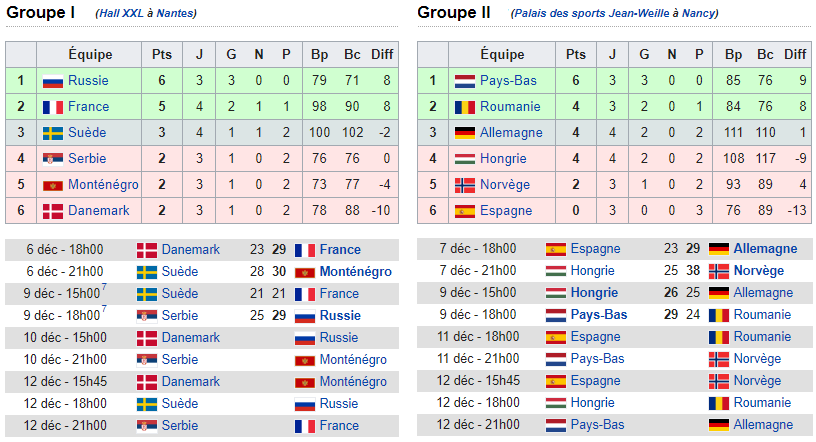Open the Allemagne team link in standings
Image resolution: width=816 pixels, height=442 pixels.
[511, 133]
